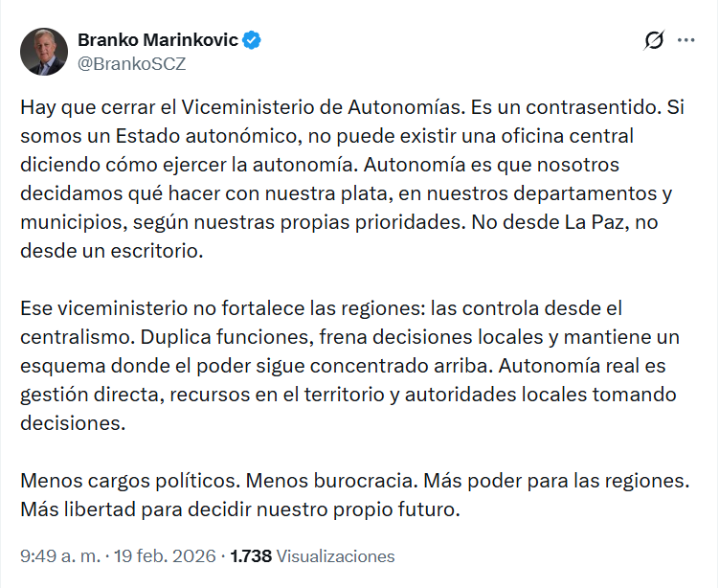Click the blue verified checkmark badge

point(253,40)
